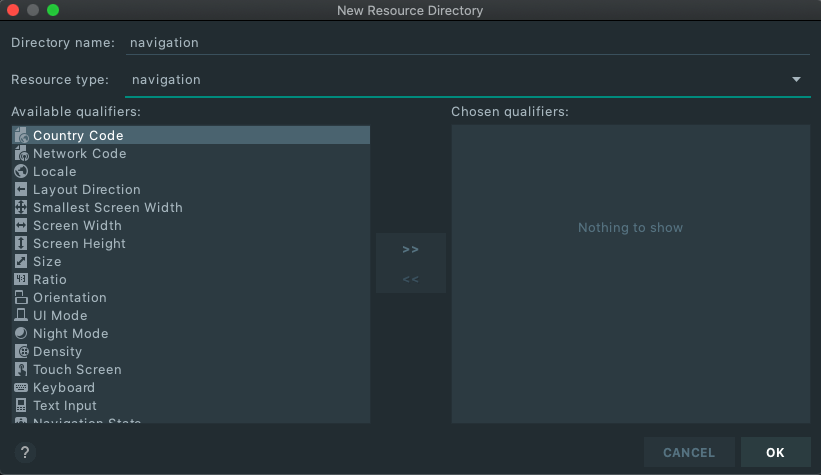The width and height of the screenshot is (821, 475).
Task: Click the Keyboard qualifier icon
Action: 21,387
